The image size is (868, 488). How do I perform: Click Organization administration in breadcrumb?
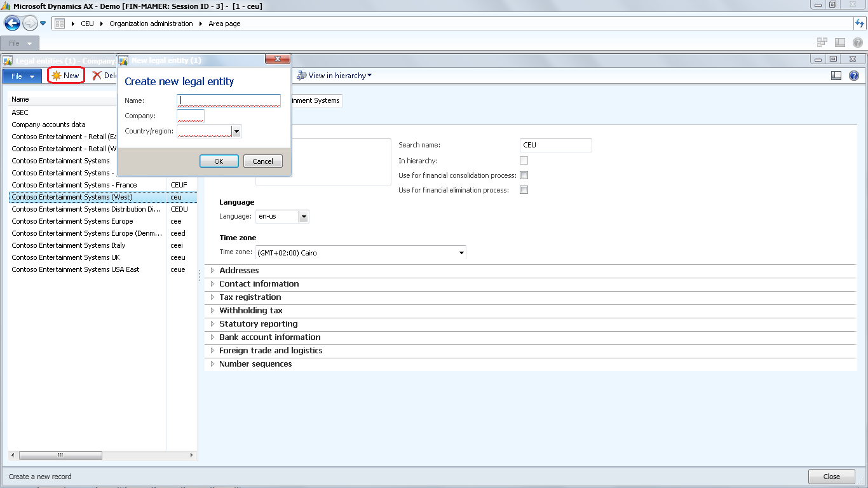(x=151, y=24)
